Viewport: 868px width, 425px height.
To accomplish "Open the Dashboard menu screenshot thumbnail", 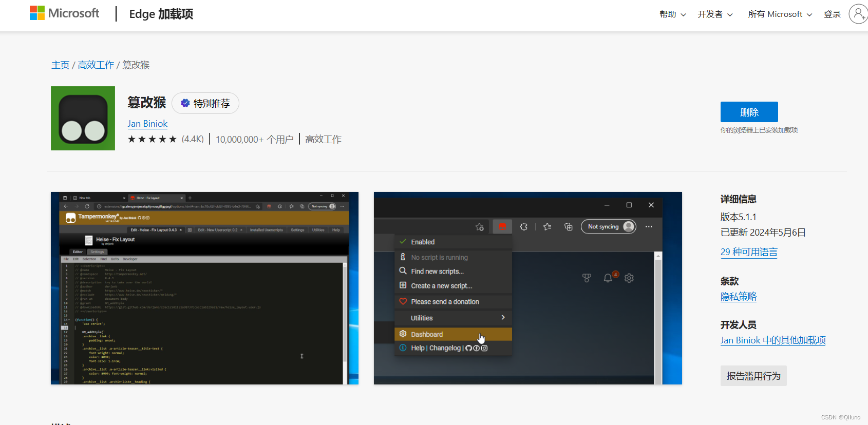I will click(x=528, y=288).
